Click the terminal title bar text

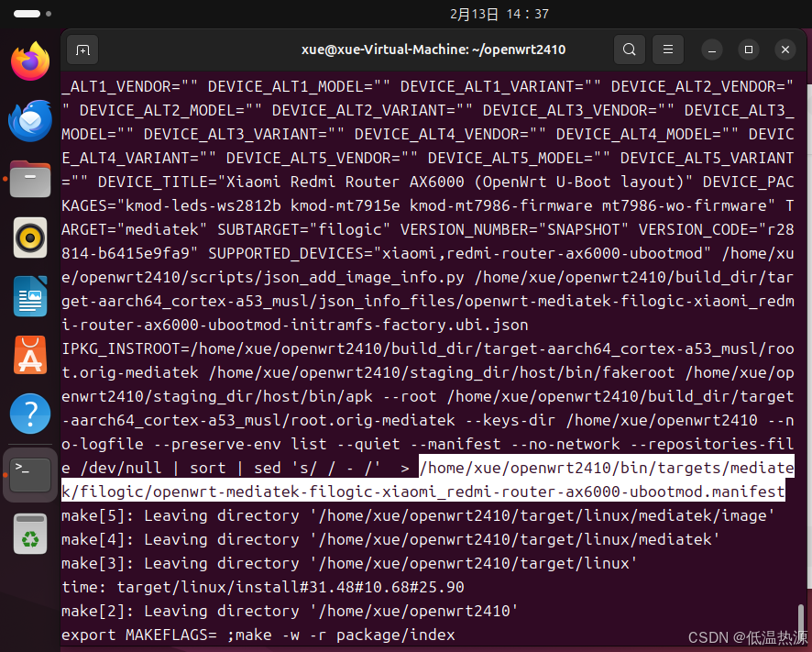pyautogui.click(x=433, y=50)
